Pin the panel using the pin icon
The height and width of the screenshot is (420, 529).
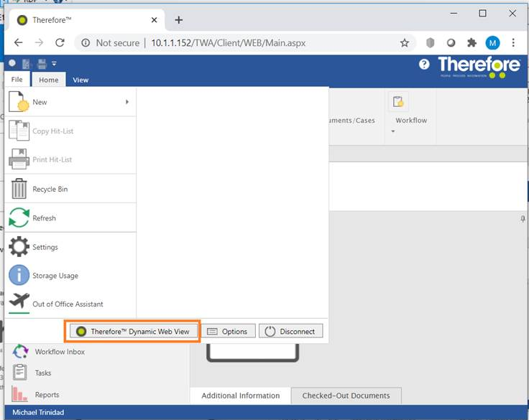click(523, 218)
